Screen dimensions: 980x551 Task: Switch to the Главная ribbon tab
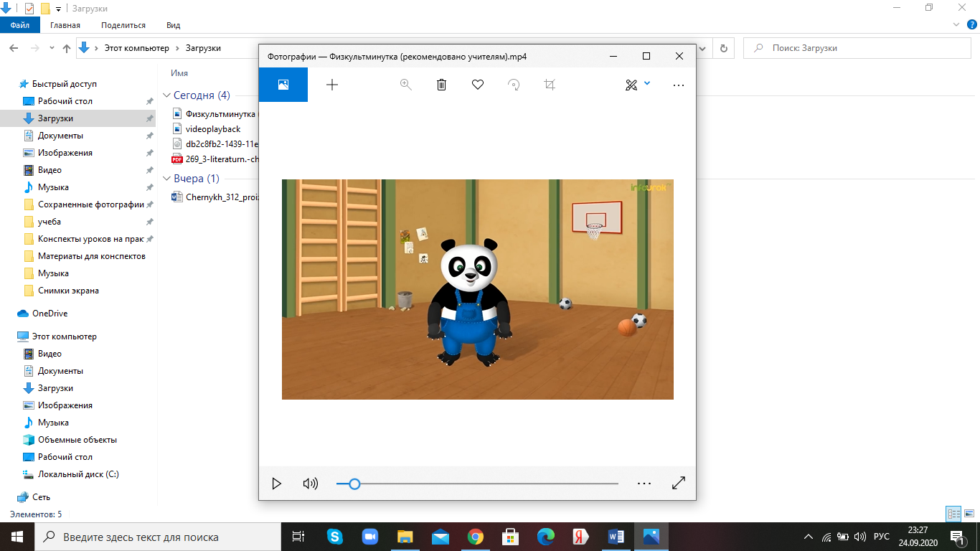65,25
